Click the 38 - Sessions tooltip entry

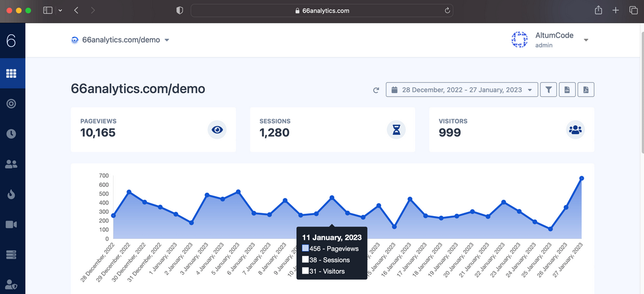pos(326,259)
